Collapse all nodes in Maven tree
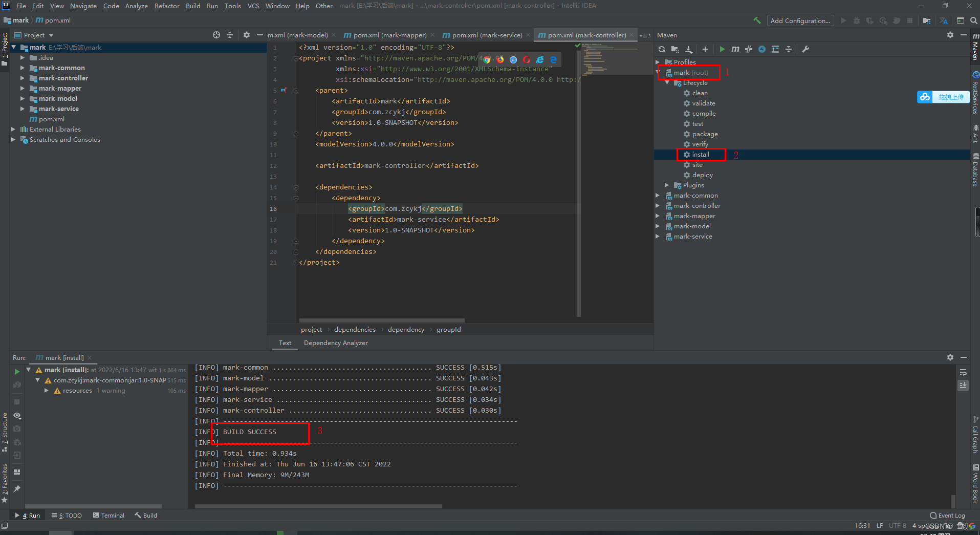 point(789,49)
